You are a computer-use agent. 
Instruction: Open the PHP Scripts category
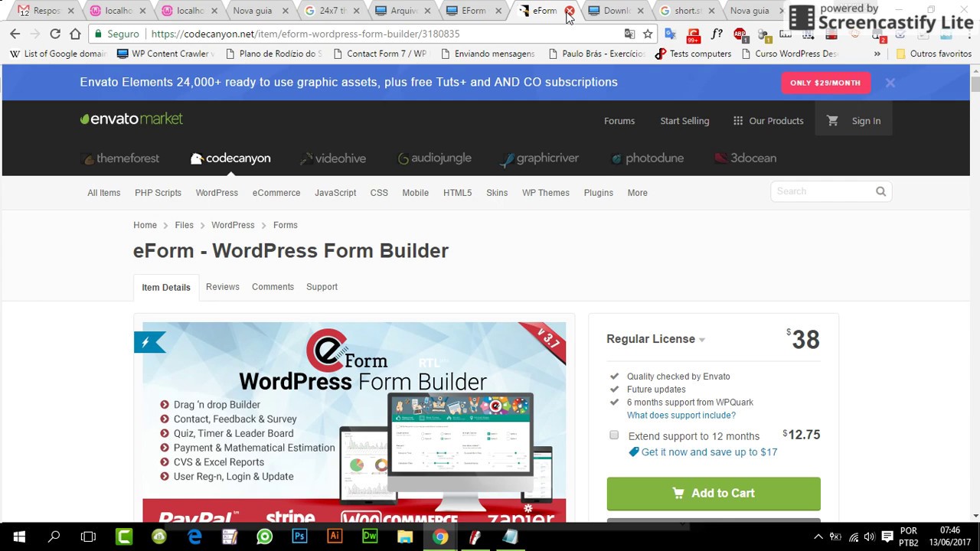coord(158,193)
